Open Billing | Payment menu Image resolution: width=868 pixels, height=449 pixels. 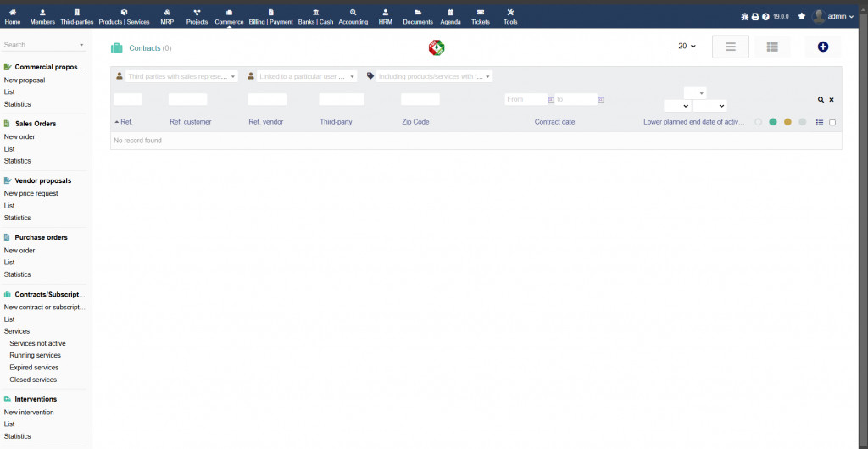[270, 16]
